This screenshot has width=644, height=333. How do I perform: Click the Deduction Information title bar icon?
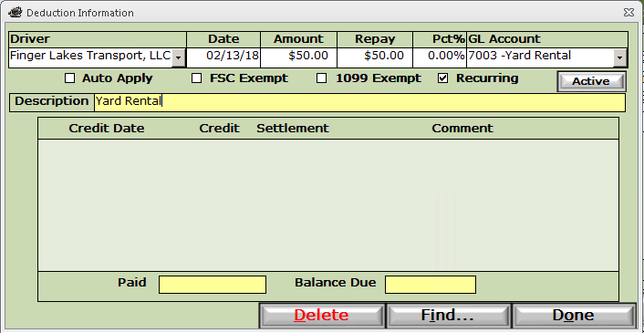15,13
